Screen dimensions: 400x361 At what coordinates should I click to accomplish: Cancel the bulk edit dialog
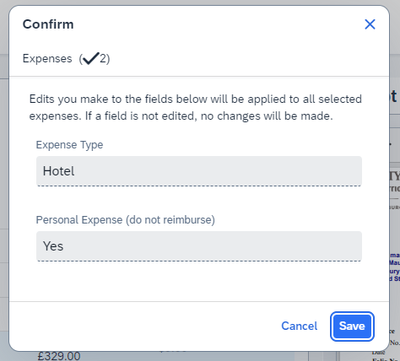pyautogui.click(x=299, y=326)
